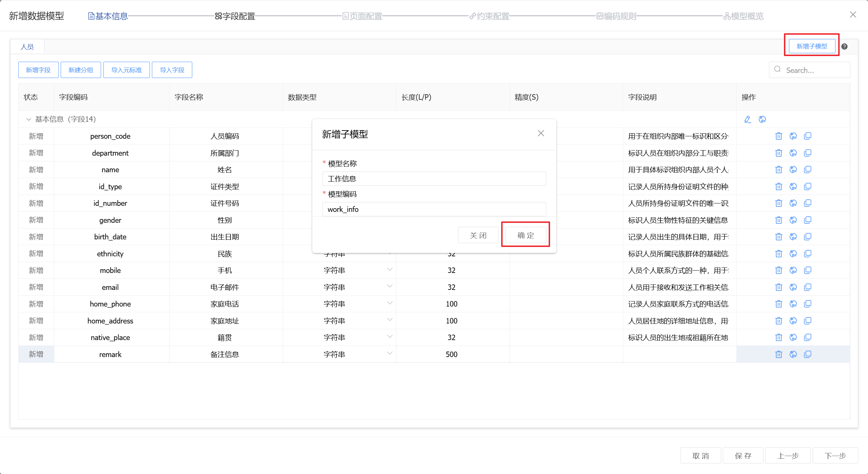The height and width of the screenshot is (474, 868).
Task: Click the 新增字段 button
Action: (x=38, y=70)
